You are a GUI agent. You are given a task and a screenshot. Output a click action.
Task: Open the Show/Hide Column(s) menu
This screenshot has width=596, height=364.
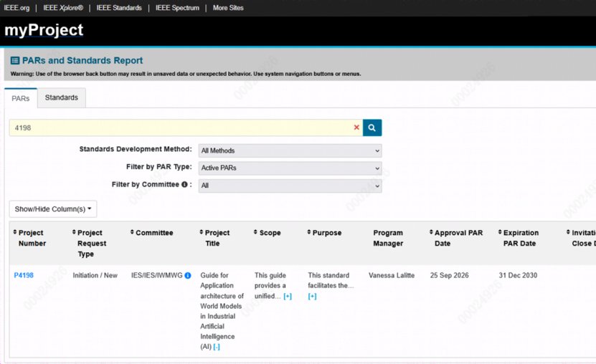[53, 209]
